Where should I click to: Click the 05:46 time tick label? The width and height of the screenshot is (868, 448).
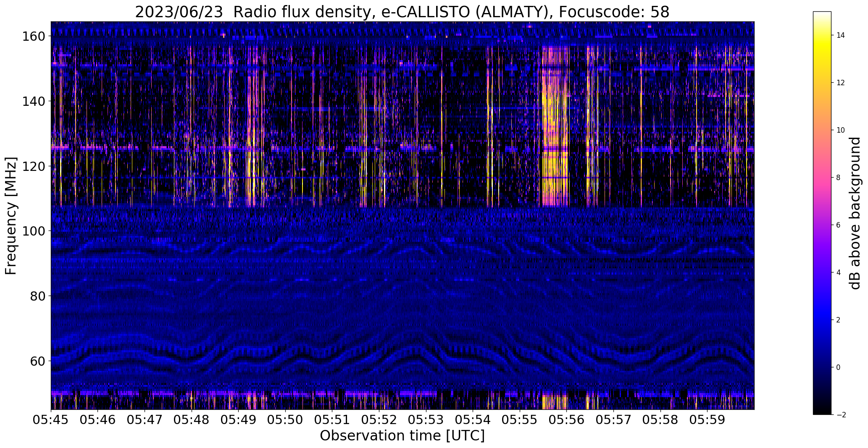tap(97, 419)
